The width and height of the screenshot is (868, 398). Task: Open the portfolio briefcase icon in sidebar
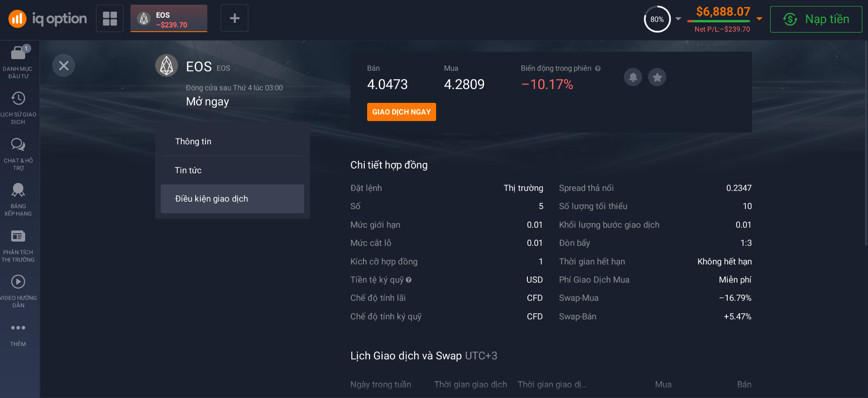pyautogui.click(x=18, y=53)
